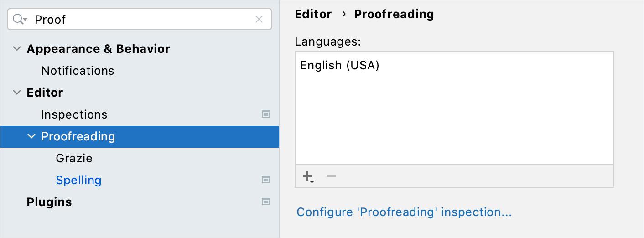Click the project-level icon beside Spelling

pyautogui.click(x=266, y=180)
